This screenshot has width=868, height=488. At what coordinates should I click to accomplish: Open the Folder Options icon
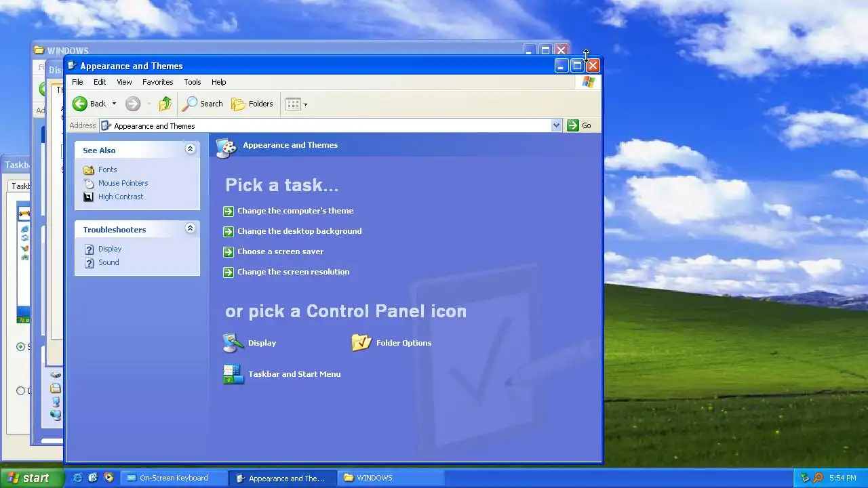tap(361, 343)
